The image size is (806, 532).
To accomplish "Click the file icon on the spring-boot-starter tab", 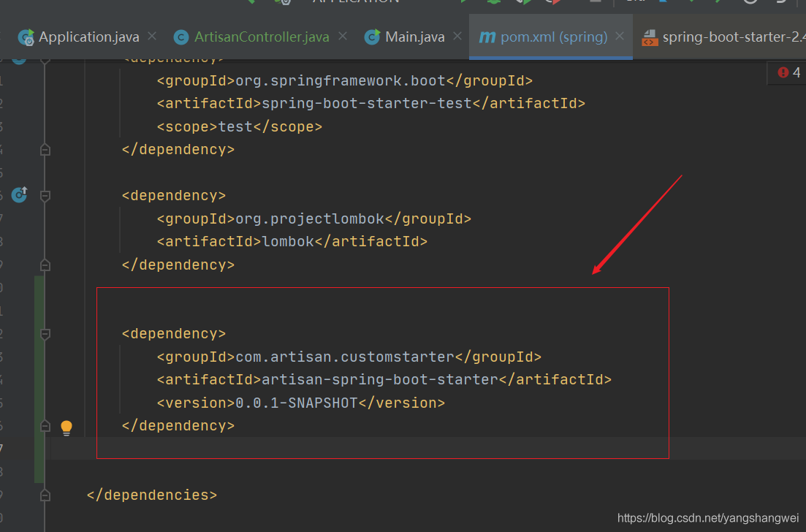I will tap(650, 37).
